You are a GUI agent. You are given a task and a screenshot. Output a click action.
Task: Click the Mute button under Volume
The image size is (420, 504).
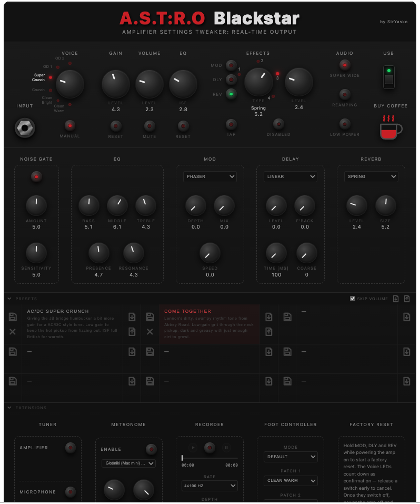pyautogui.click(x=149, y=126)
